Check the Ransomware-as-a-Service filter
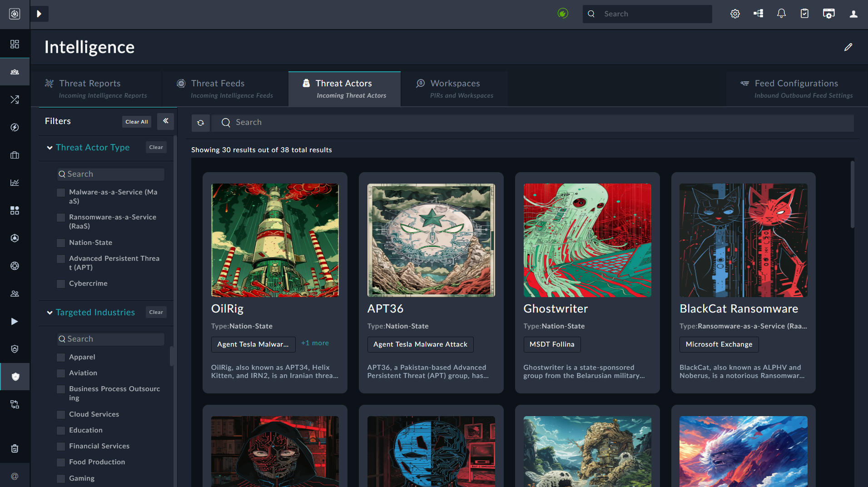 click(61, 218)
